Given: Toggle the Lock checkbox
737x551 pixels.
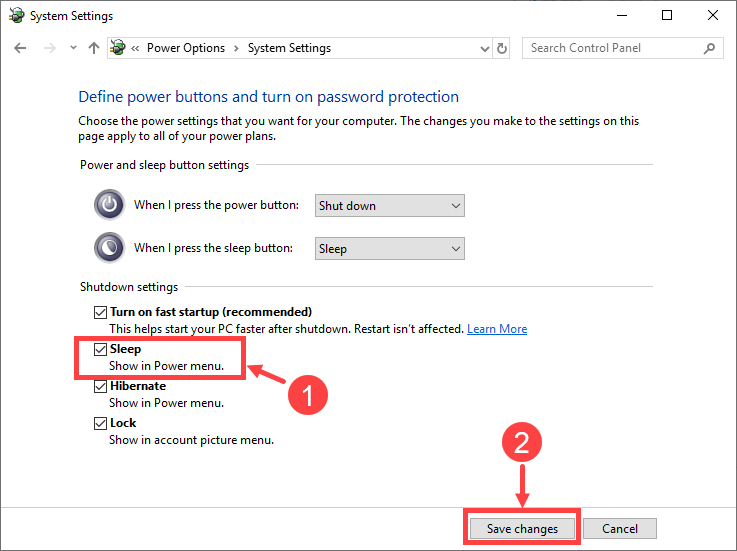Looking at the screenshot, I should point(99,423).
